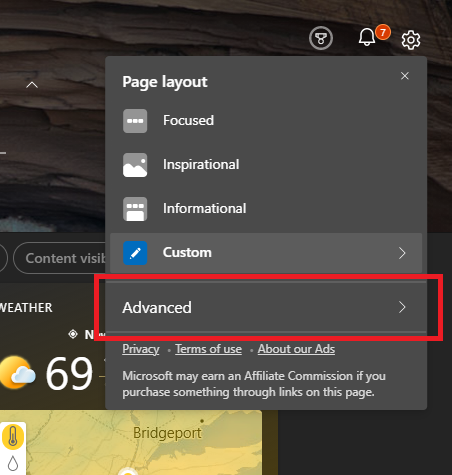The width and height of the screenshot is (452, 475).
Task: Select the Focused layout icon
Action: [135, 121]
